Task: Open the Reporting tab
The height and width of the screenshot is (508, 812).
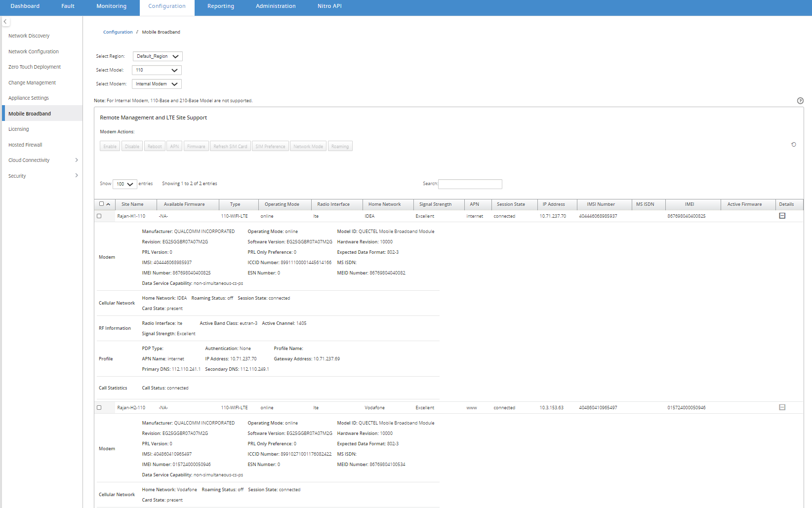Action: 221,6
